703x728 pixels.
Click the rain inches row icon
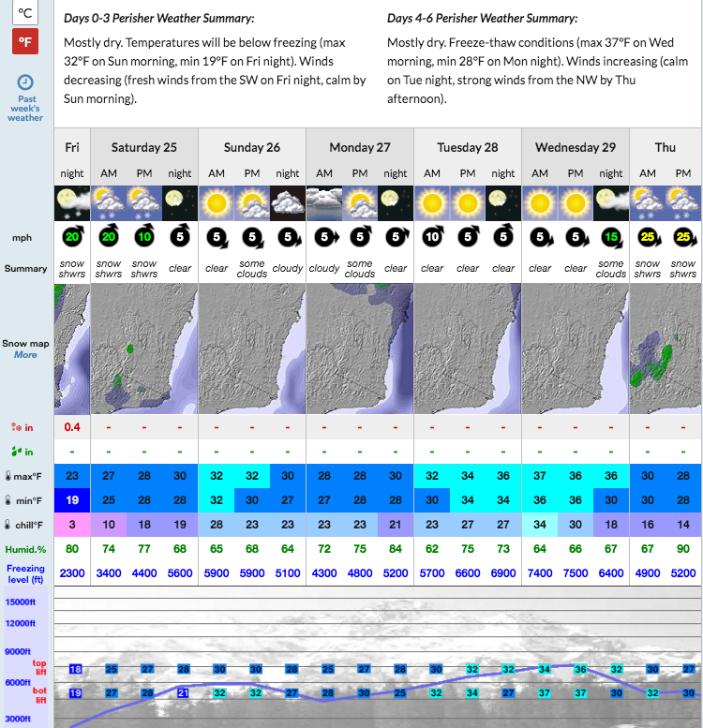(16, 452)
